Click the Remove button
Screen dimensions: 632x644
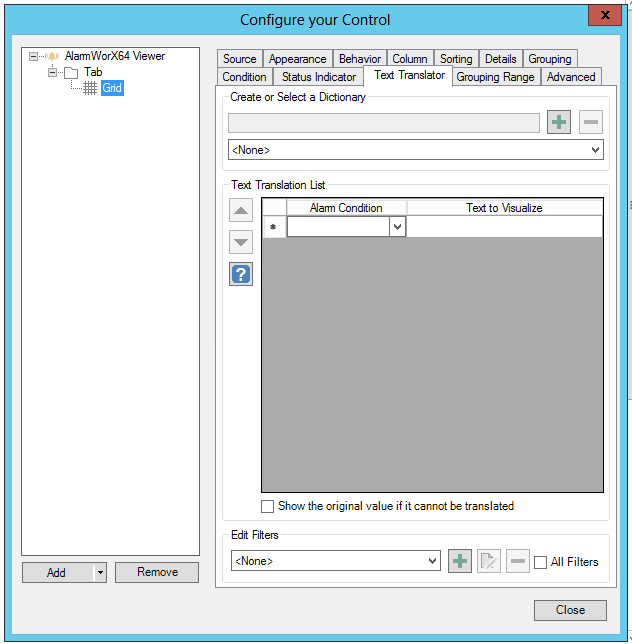(157, 573)
